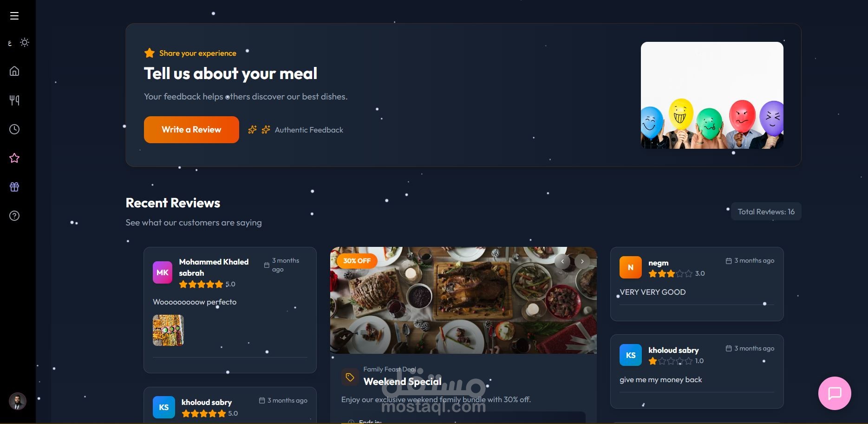Open user profile avatar in sidebar

click(x=18, y=401)
